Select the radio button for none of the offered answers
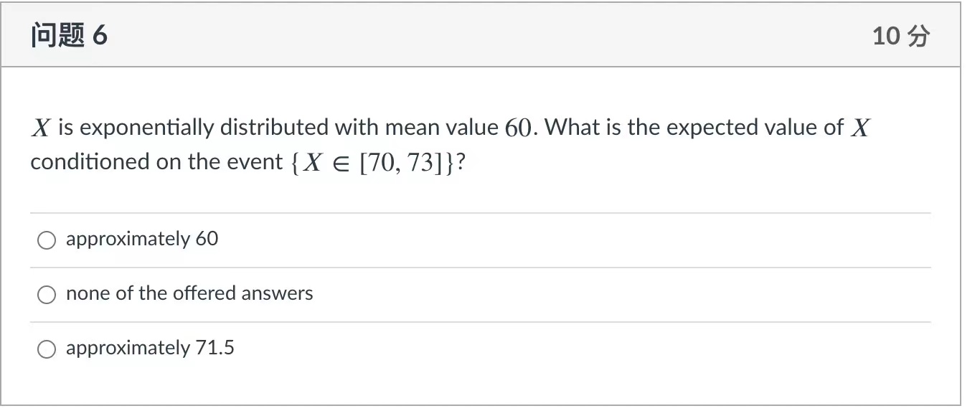This screenshot has height=416, width=980. 47,294
